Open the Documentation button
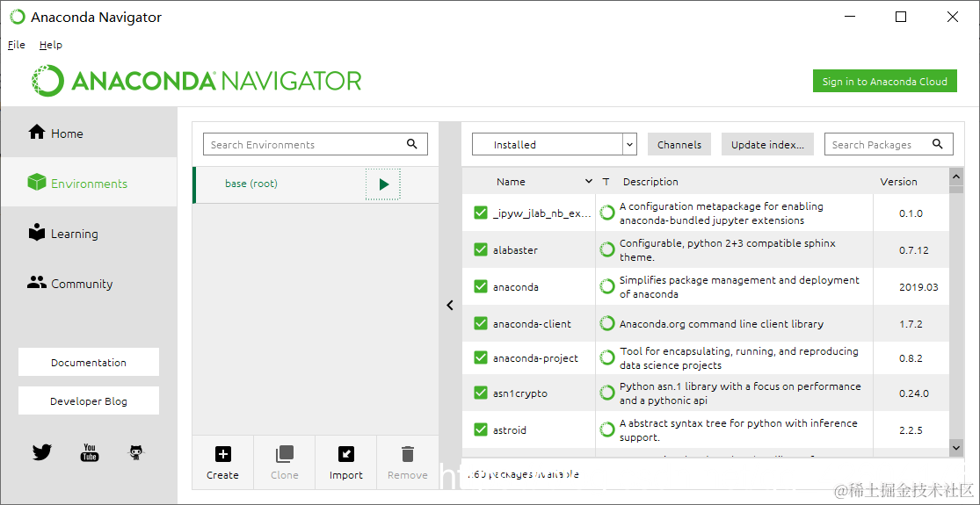 [x=89, y=362]
